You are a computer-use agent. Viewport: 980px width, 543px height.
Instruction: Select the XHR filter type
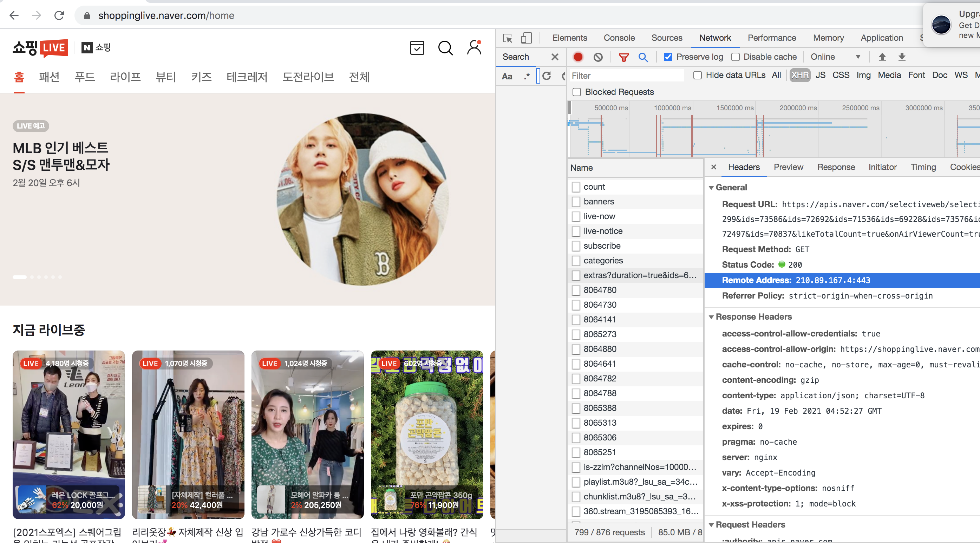(800, 76)
